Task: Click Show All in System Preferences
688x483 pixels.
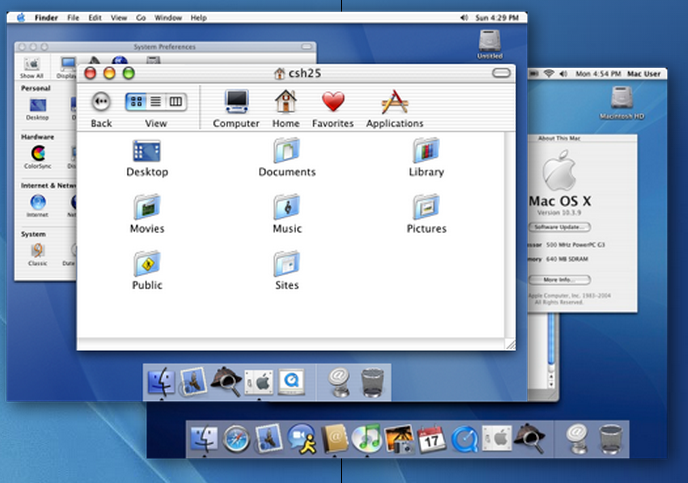Action: point(32,68)
